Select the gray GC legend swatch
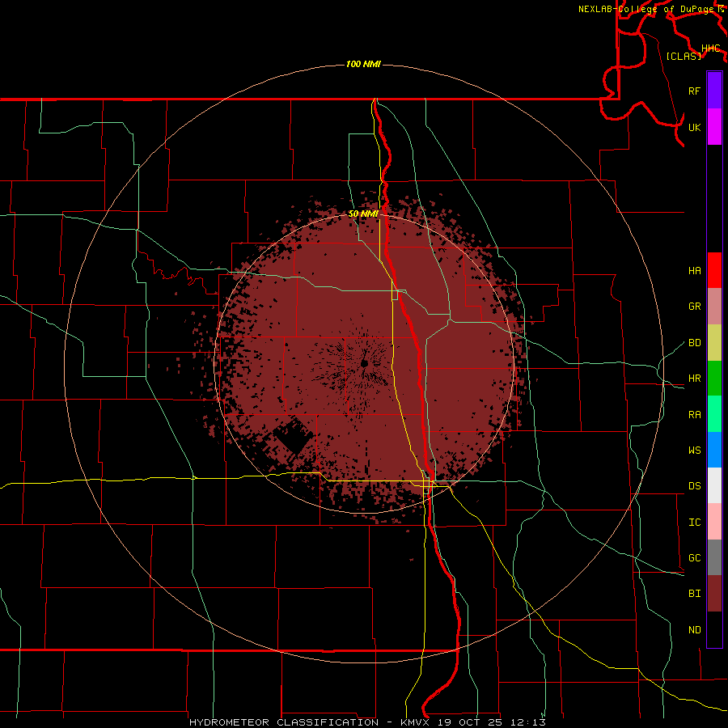 pos(714,557)
